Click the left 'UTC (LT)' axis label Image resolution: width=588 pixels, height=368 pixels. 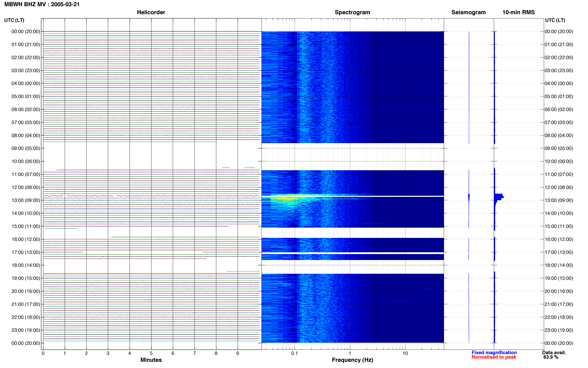(x=14, y=20)
